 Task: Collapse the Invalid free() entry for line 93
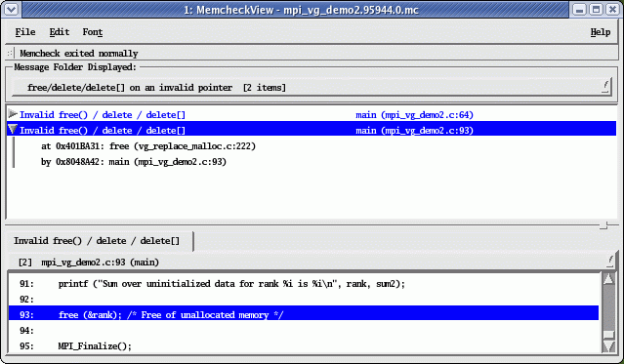[13, 129]
